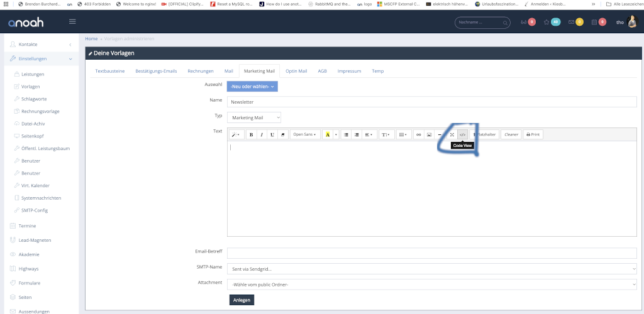Screen dimensions: 644x314
Task: Switch editor to Code View
Action: tap(462, 134)
